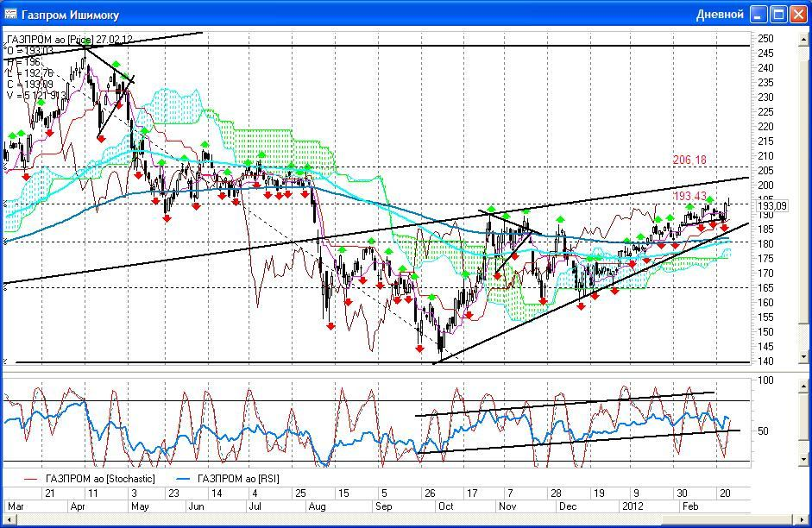Screen dimensions: 812x528
Task: Click the indicator scale down arrow at the pane bottom
Action: (x=803, y=459)
